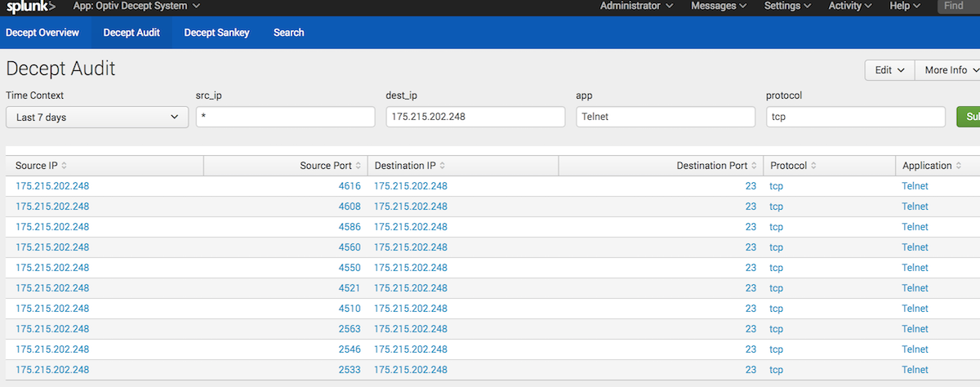
Task: Click the green Submit button
Action: (969, 117)
